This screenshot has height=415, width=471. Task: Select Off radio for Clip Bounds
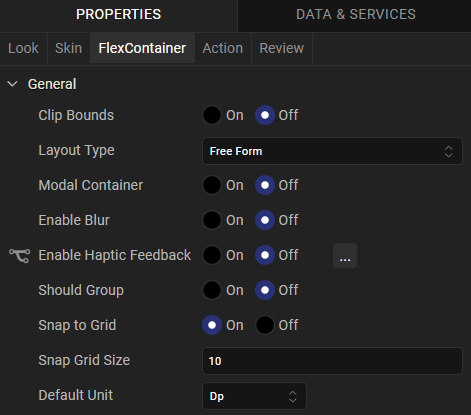[265, 115]
